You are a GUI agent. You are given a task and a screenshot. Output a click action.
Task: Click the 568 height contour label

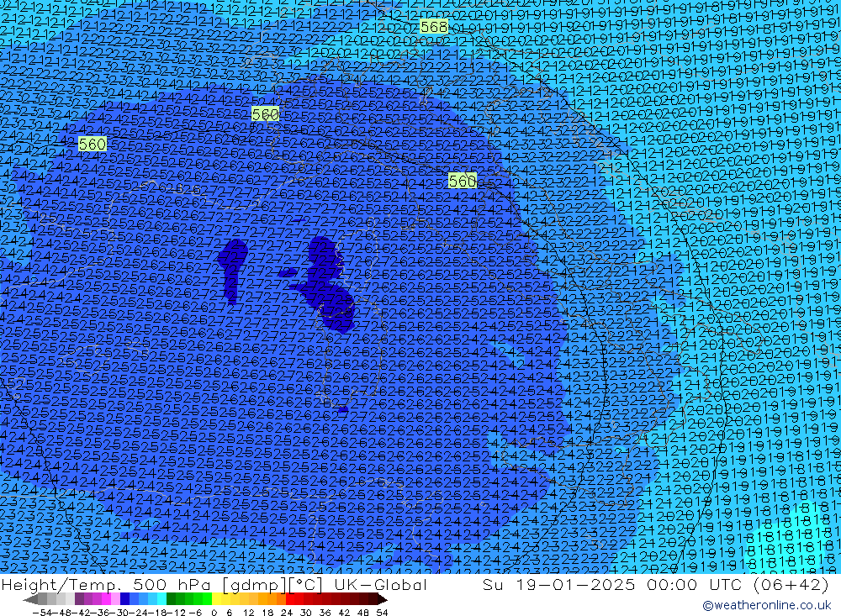[x=433, y=27]
